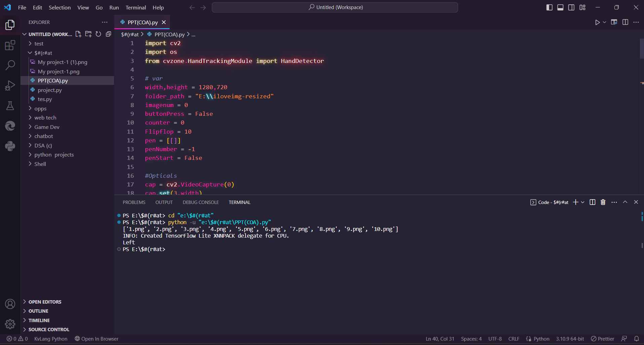Expand the Open Editors section
This screenshot has height=345, width=644.
click(67, 302)
